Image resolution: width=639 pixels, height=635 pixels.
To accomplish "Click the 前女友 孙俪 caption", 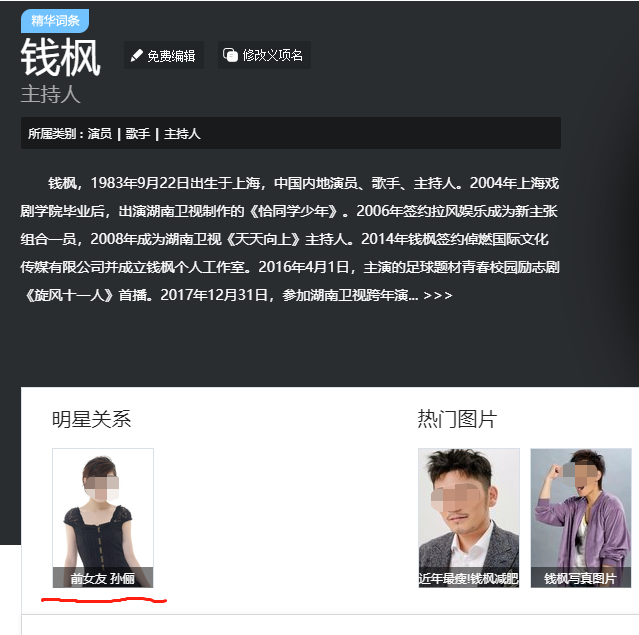I will click(103, 578).
